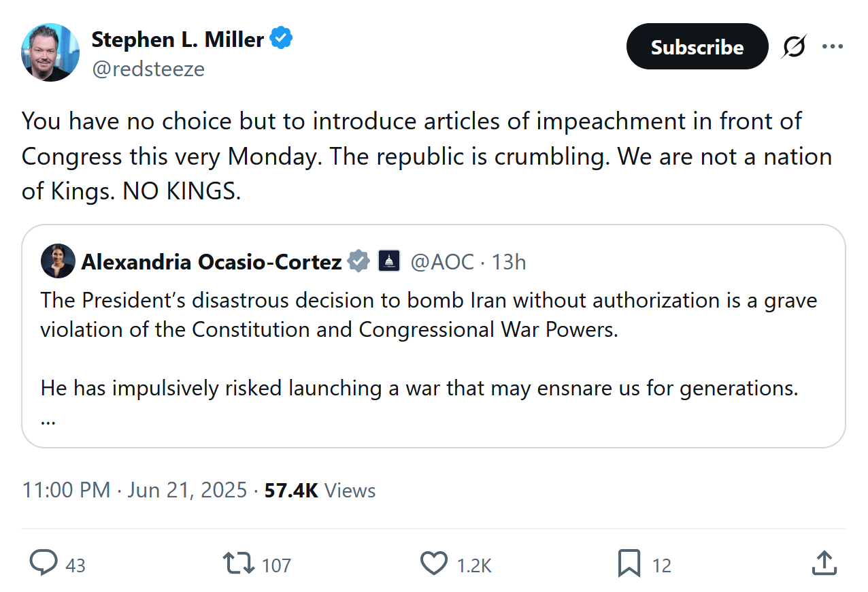Screen dimensions: 868x592
Task: Click the Stephen L. Miller display name
Action: 178,39
